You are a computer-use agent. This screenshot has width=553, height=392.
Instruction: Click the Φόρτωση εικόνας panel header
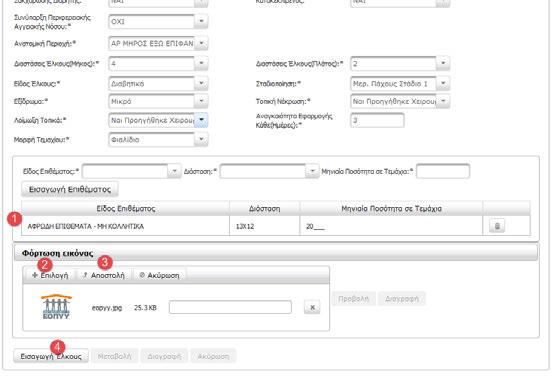pos(276,253)
